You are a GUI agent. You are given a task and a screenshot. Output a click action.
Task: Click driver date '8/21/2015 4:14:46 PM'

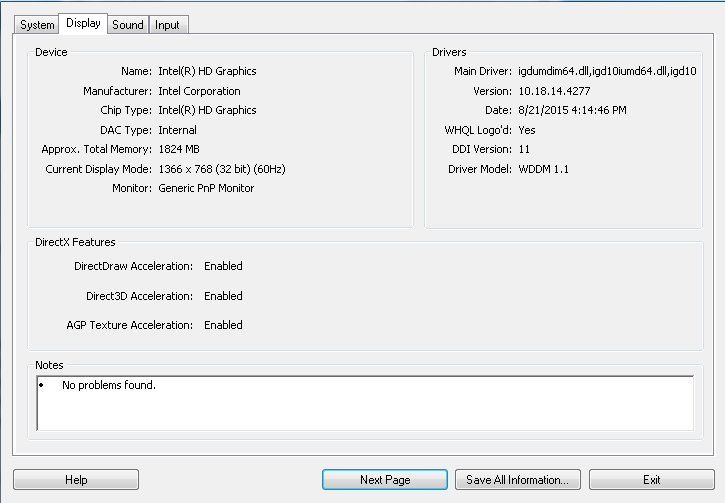coord(572,110)
